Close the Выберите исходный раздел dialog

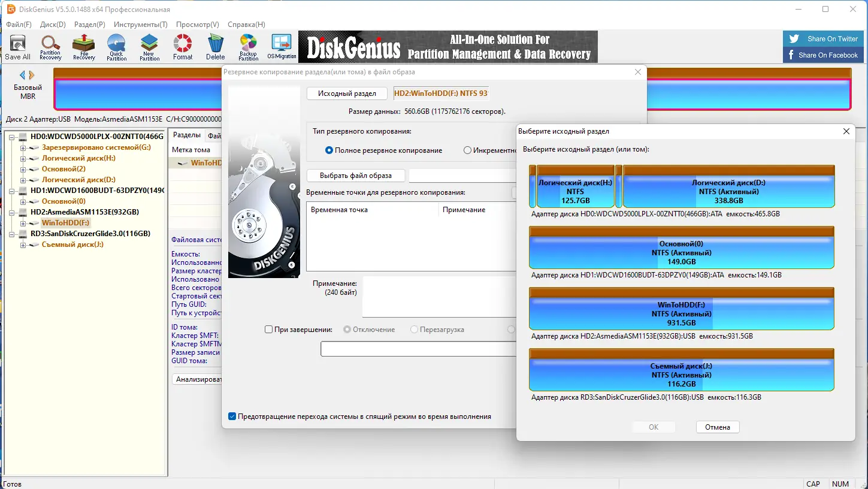point(846,131)
